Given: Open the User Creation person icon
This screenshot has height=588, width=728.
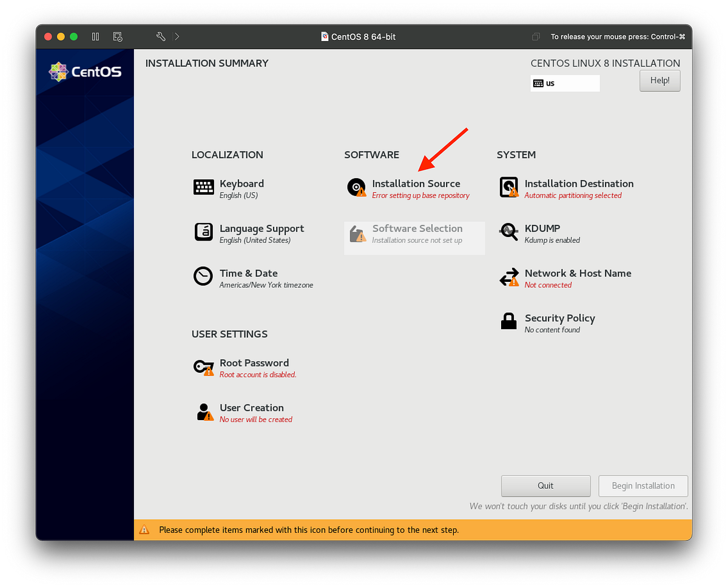Looking at the screenshot, I should point(203,411).
